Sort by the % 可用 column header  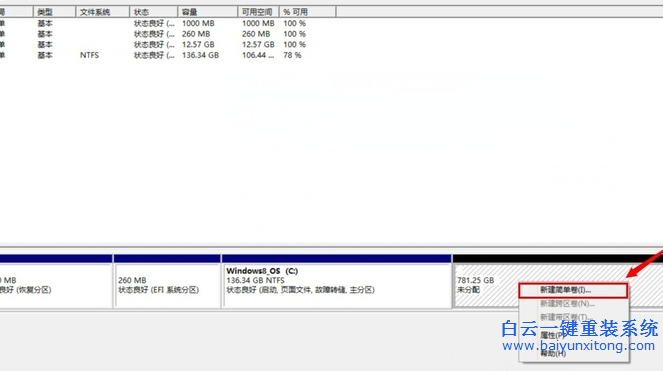(307, 12)
